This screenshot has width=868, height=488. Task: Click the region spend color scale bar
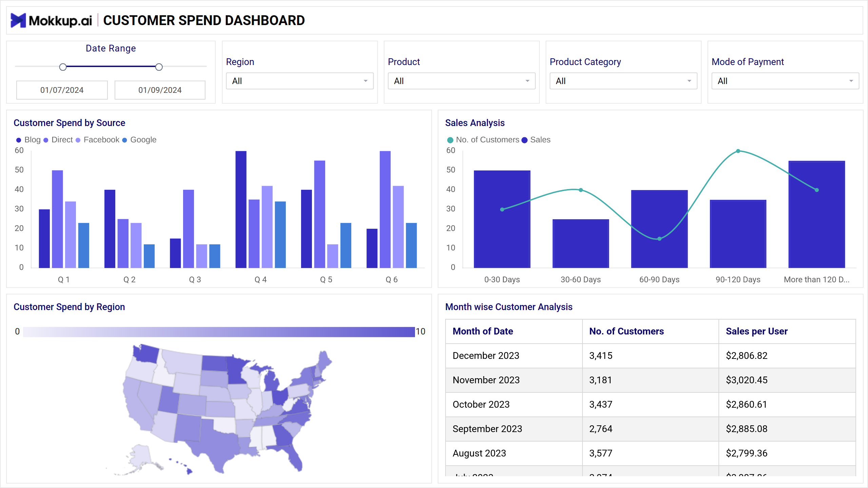click(219, 332)
